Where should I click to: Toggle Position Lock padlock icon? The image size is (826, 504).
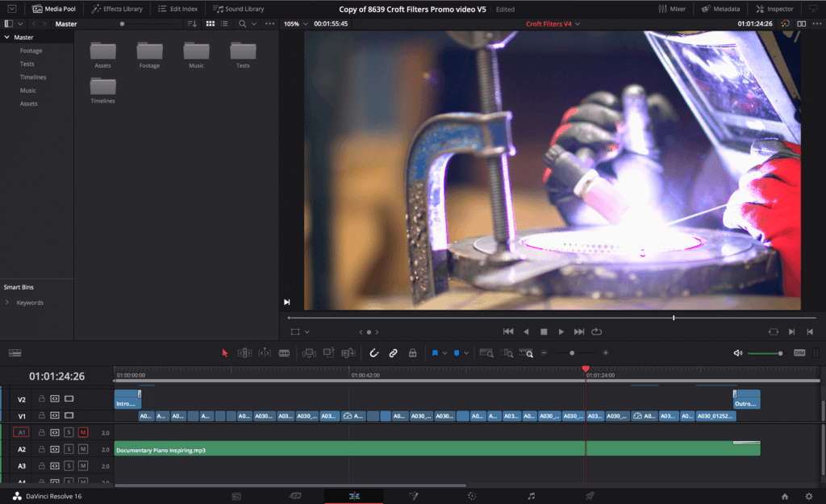tap(412, 353)
